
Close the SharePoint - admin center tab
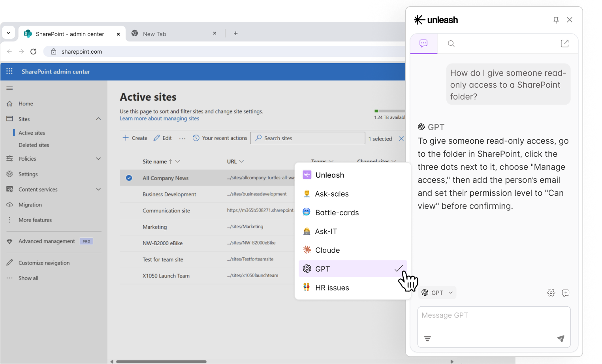click(119, 34)
